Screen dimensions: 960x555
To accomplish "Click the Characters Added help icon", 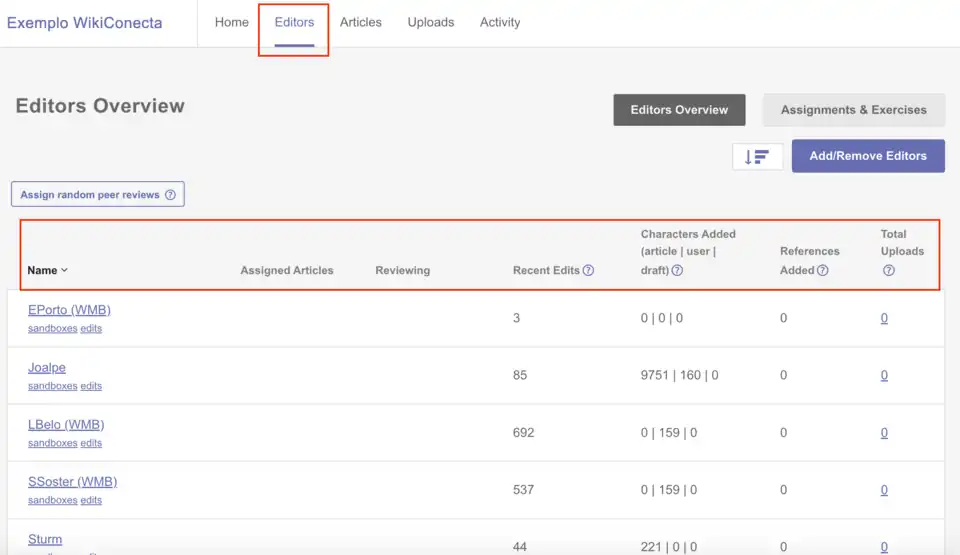I will pyautogui.click(x=677, y=270).
